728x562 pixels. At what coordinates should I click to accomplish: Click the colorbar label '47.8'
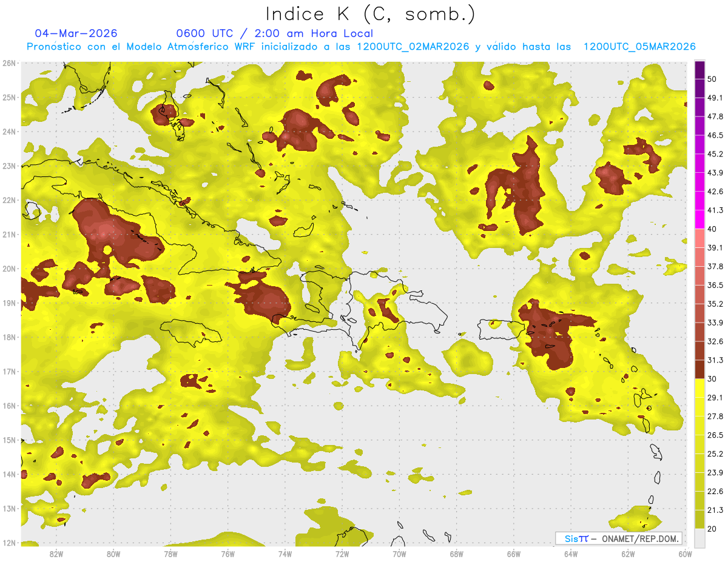click(x=715, y=116)
